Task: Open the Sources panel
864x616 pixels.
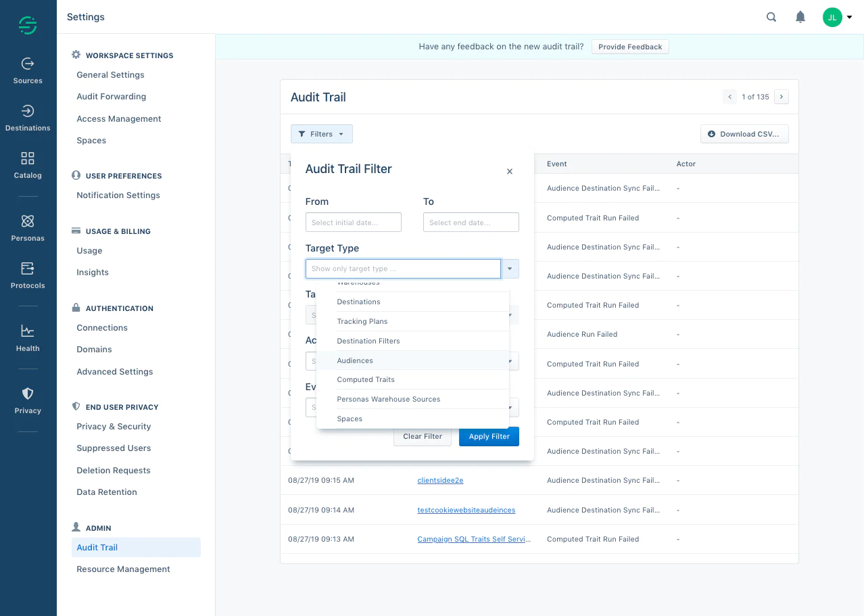Action: (x=27, y=70)
